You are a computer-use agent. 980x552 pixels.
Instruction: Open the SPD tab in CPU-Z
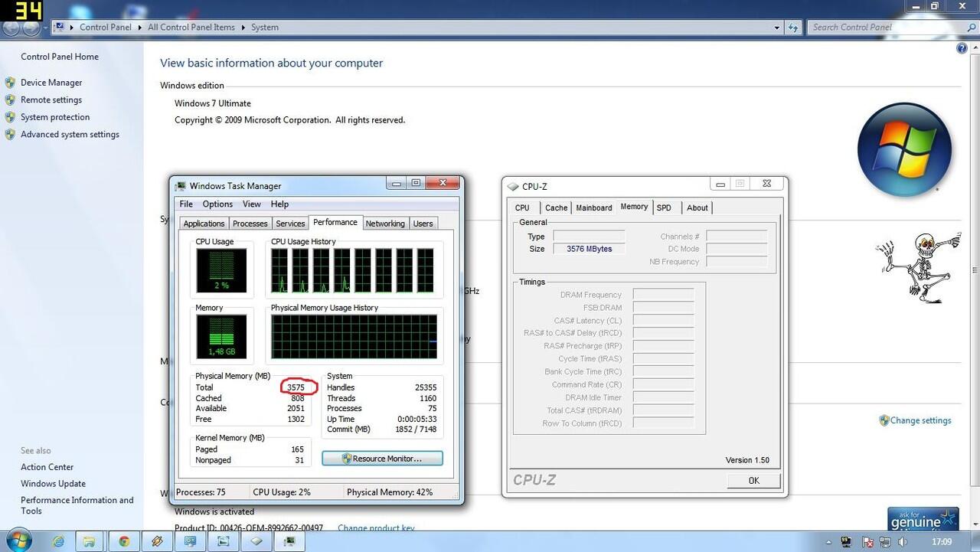coord(663,207)
